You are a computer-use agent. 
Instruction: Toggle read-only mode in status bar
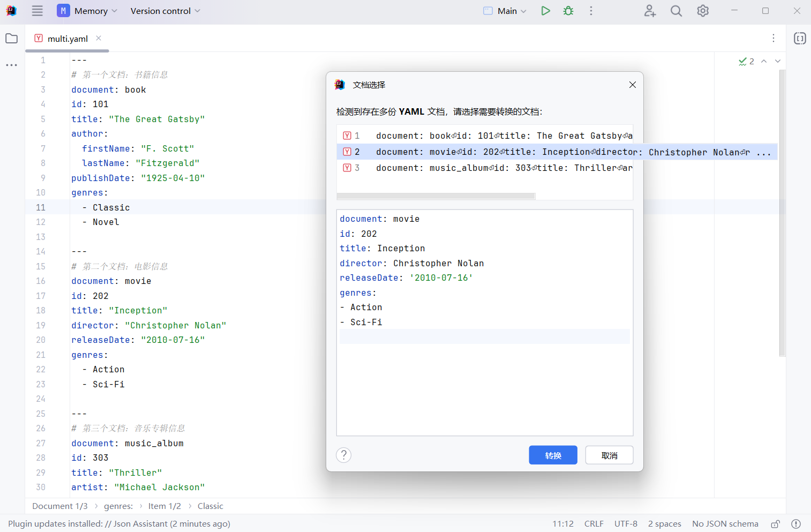775,524
